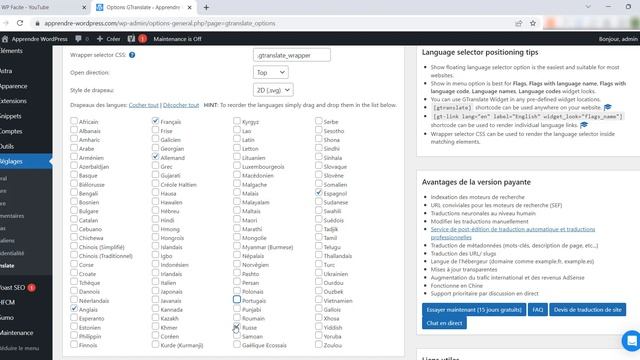Open the comments bubble icon in the admin bar
The width and height of the screenshot is (640, 360).
(x=78, y=39)
